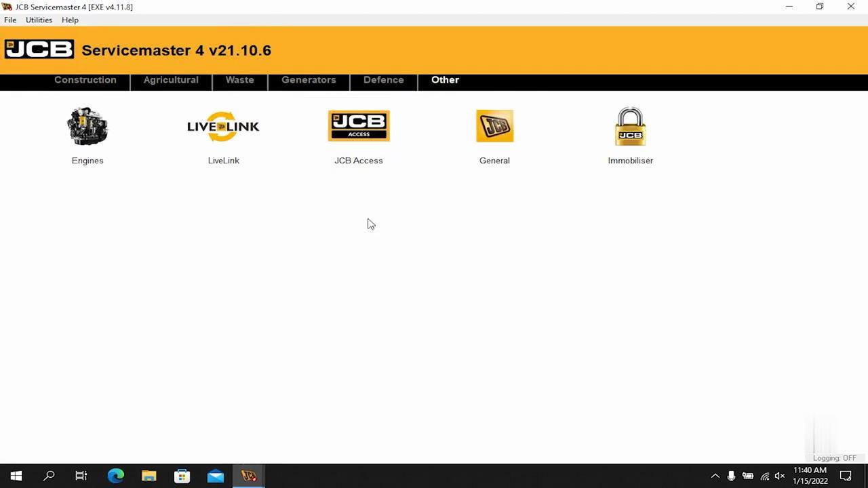Launch the JCB Access icon
868x488 pixels.
359,126
